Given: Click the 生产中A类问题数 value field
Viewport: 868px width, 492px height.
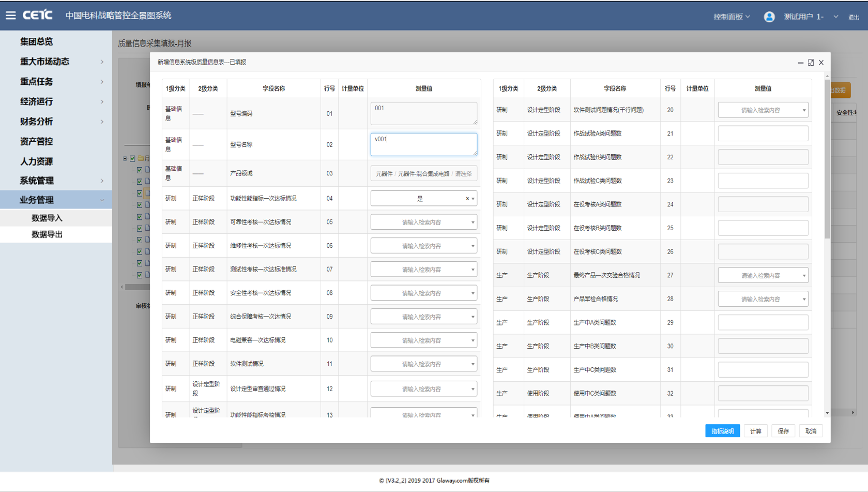Looking at the screenshot, I should click(x=763, y=323).
